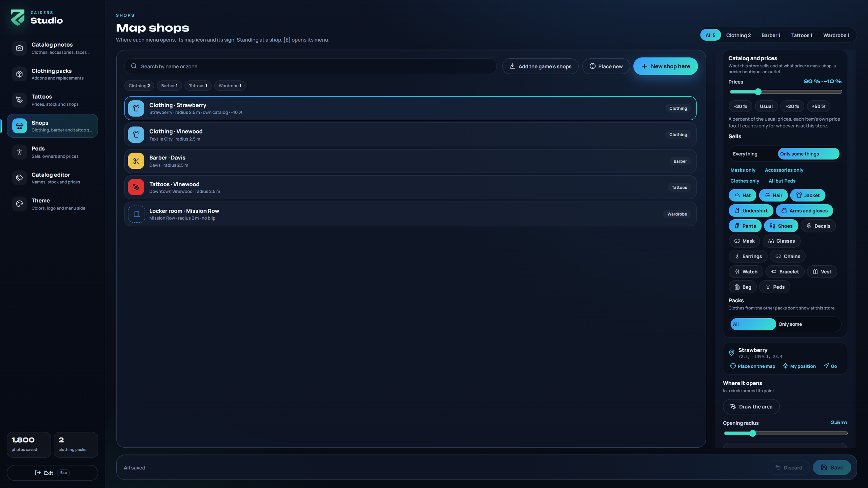This screenshot has width=868, height=488.
Task: Open Catalog photos camera icon in sidebar
Action: pyautogui.click(x=19, y=48)
